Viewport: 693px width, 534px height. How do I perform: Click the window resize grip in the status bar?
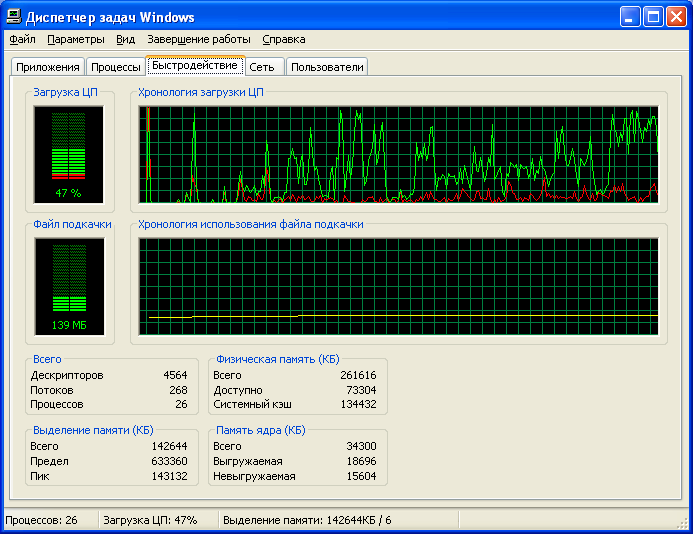682,523
